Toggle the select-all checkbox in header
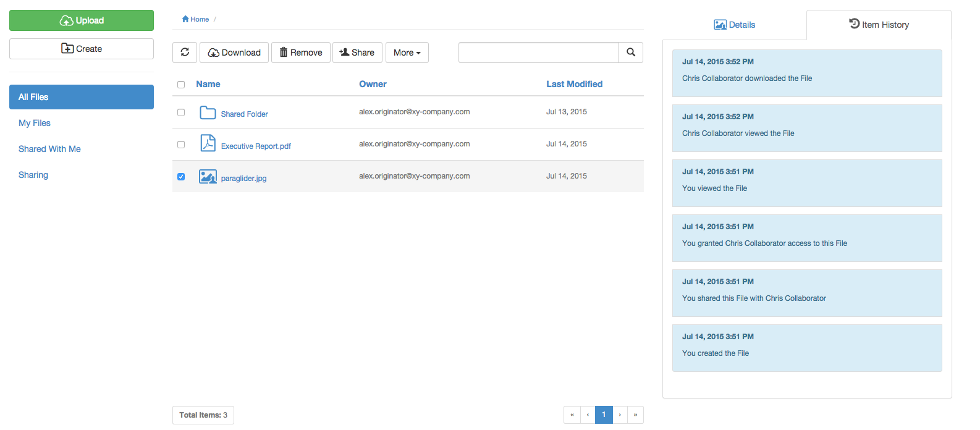The height and width of the screenshot is (430, 980). click(x=181, y=85)
